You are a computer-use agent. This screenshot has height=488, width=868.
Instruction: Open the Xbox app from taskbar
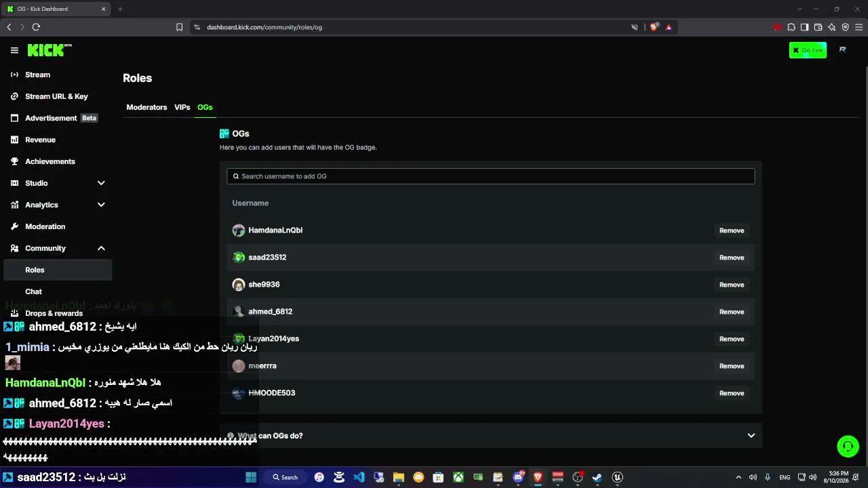(x=458, y=477)
